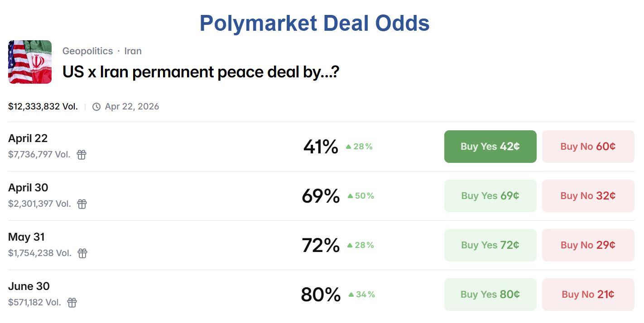Open the Geopolitics category link
Screen dimensions: 644x323
87,51
